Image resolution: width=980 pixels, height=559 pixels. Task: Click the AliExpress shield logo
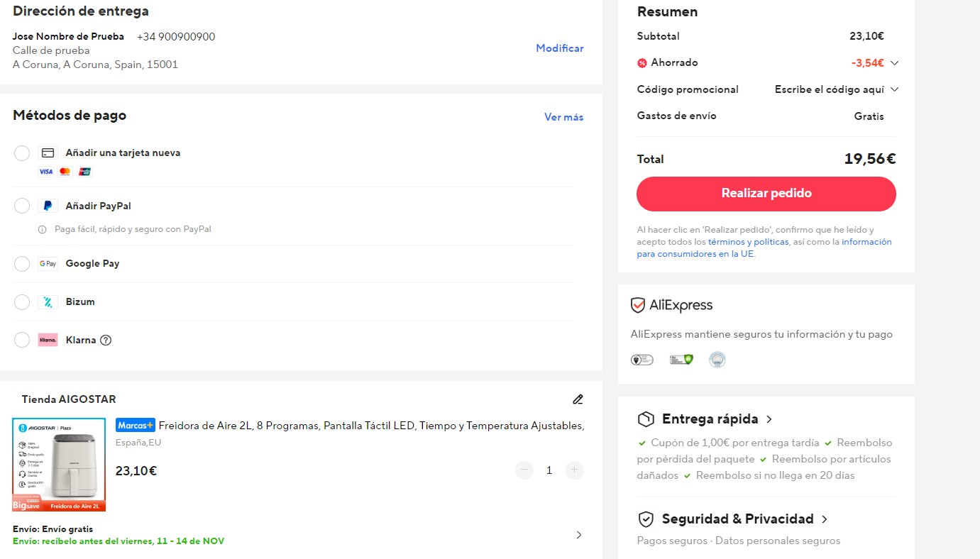coord(638,305)
